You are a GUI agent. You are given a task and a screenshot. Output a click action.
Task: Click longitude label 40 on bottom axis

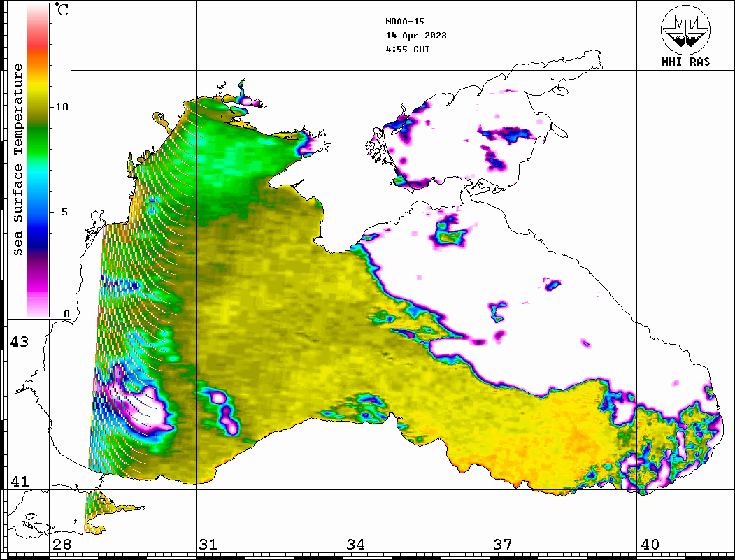[x=650, y=545]
